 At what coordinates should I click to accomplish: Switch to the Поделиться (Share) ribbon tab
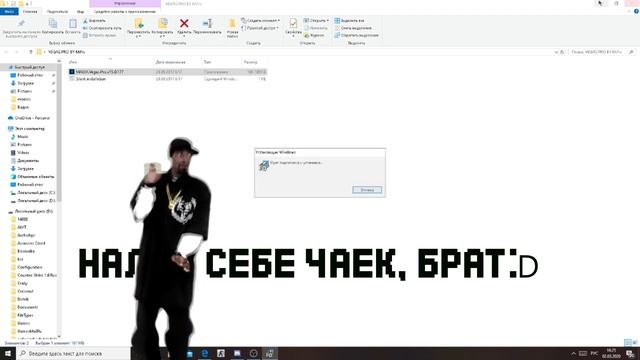click(58, 11)
